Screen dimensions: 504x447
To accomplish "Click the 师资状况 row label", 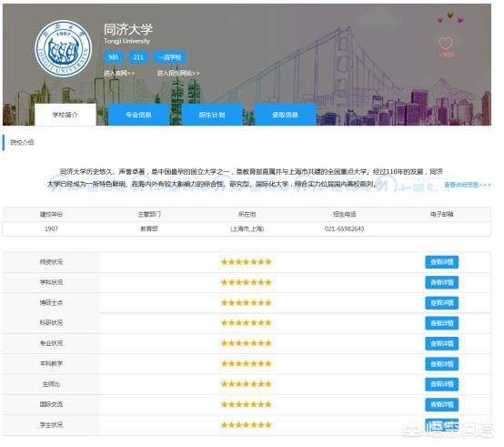I will tap(52, 262).
